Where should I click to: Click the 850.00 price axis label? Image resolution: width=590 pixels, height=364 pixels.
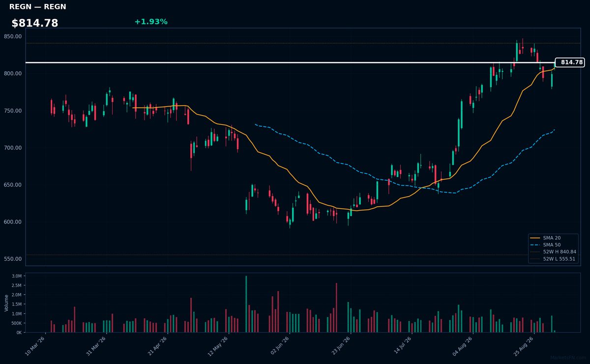[12, 36]
